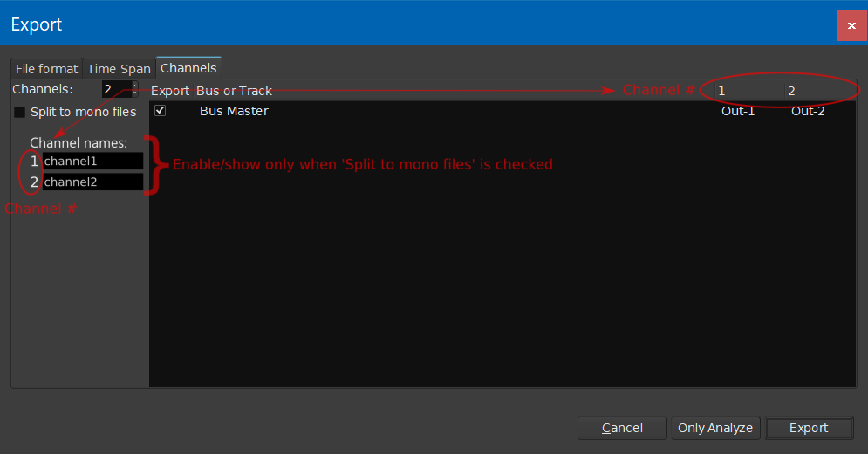Screen dimensions: 868x454
Task: Click the Only Analyze button
Action: 714,428
